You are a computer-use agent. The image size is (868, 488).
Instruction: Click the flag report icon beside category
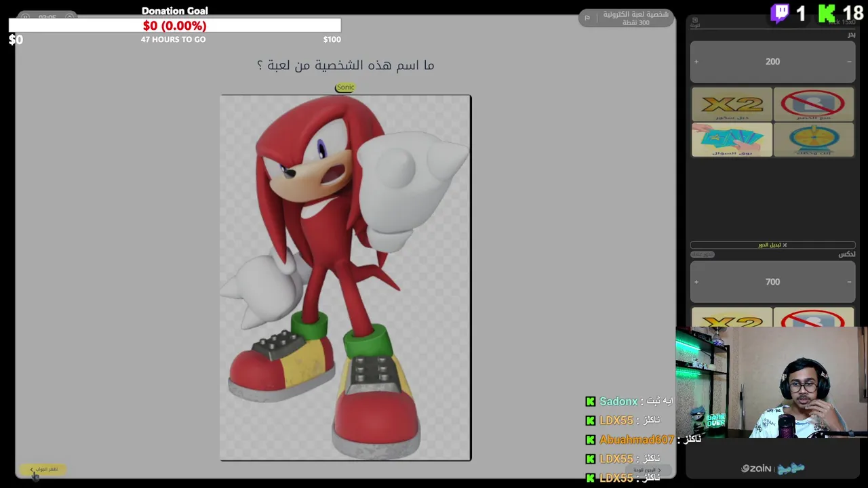pos(587,18)
